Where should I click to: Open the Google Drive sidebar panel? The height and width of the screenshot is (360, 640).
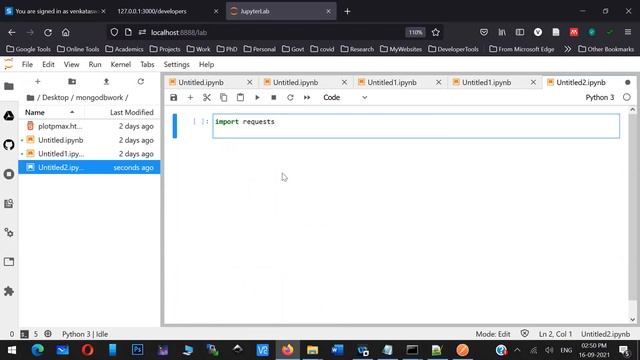point(9,116)
